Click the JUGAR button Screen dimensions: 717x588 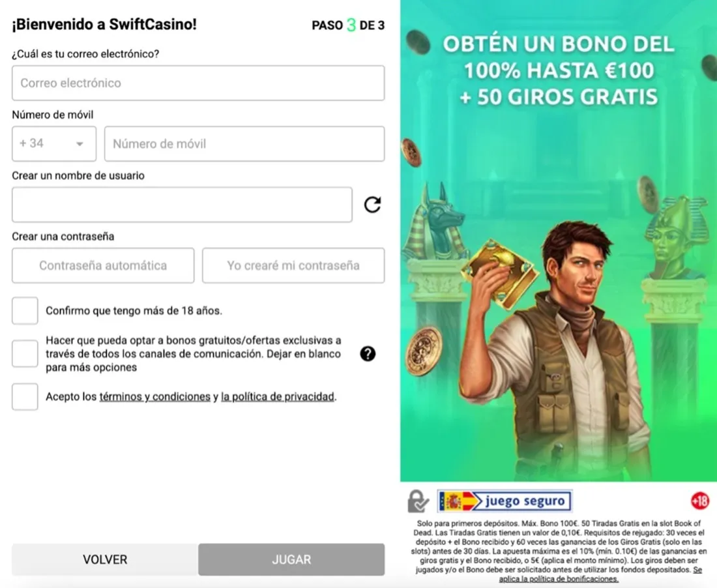point(291,560)
